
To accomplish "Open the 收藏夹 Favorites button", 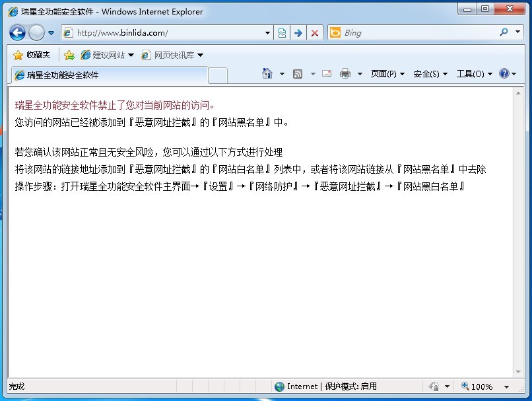I will click(32, 55).
